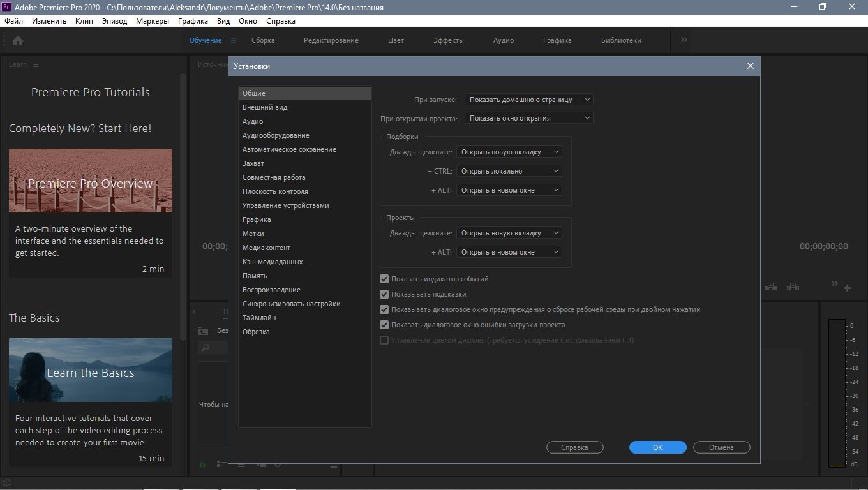Screen dimensions: 868x490
Task: Open the menu icon beside Обучение workspace
Action: click(x=233, y=41)
